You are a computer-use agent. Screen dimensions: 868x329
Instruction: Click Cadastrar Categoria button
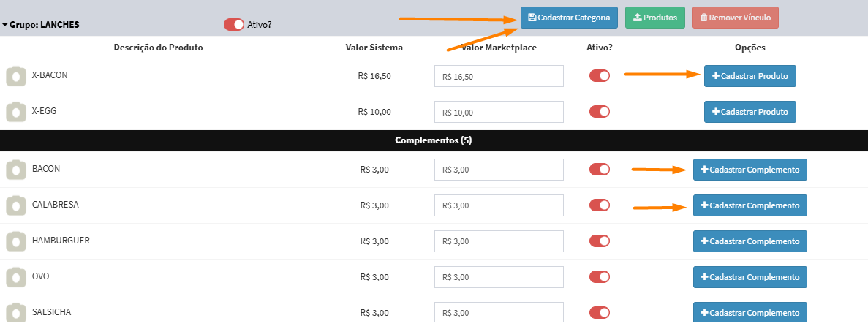click(569, 18)
